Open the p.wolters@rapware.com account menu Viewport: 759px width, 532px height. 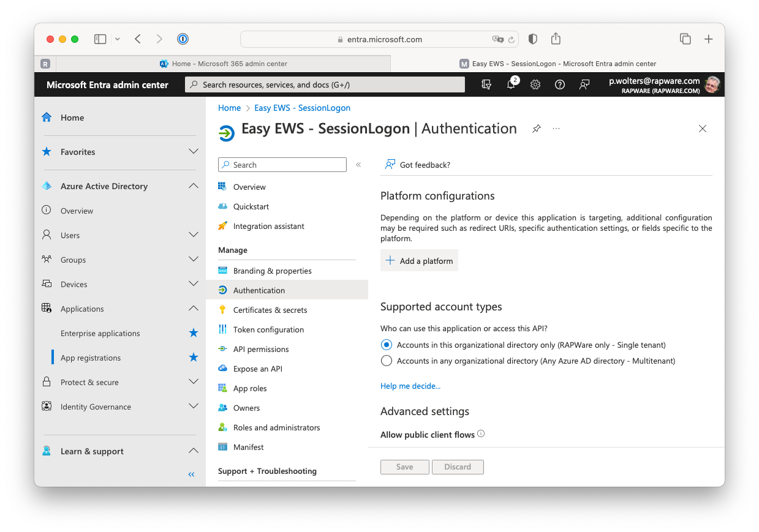(664, 84)
